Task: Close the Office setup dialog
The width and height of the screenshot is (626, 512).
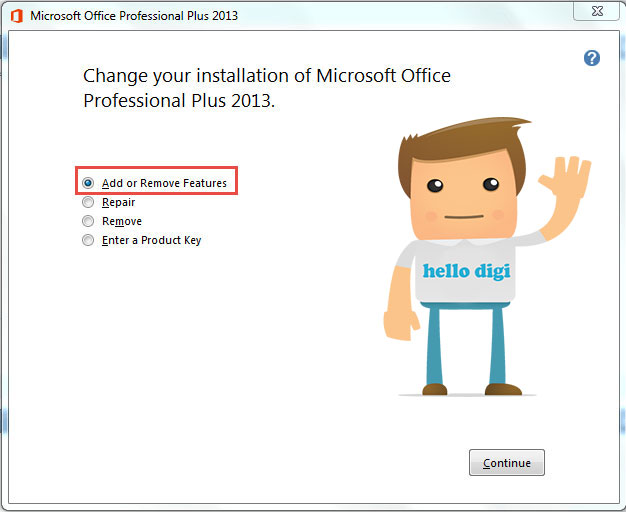Action: 600,13
